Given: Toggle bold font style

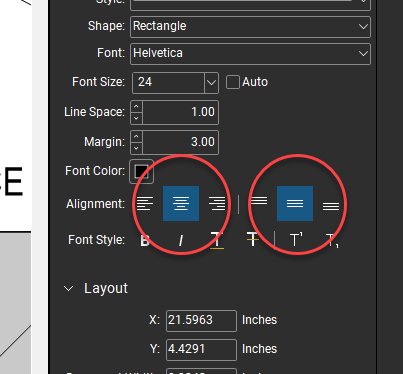Looking at the screenshot, I should tap(145, 240).
